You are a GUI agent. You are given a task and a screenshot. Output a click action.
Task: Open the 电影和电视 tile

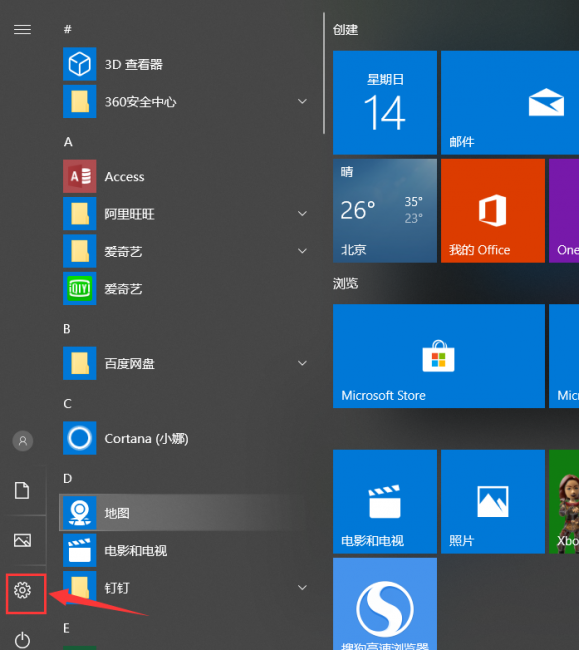pyautogui.click(x=385, y=502)
